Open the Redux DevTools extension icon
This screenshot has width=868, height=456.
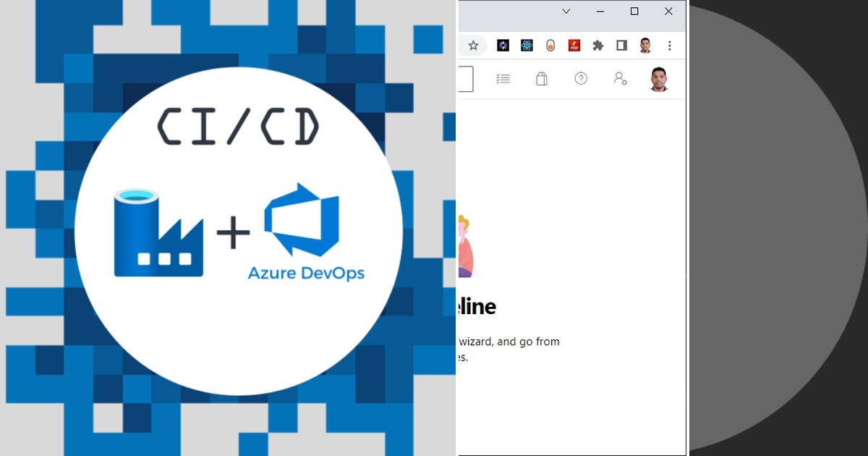tap(503, 46)
